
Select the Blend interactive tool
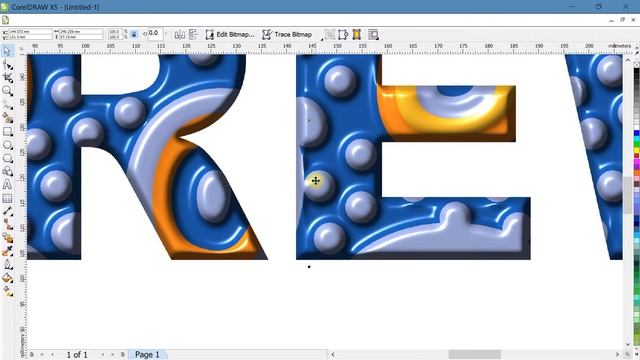7,238
